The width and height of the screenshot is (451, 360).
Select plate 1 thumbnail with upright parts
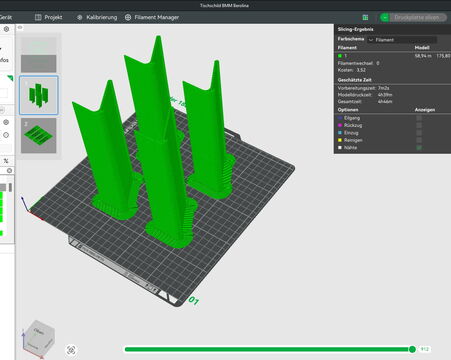coord(39,95)
